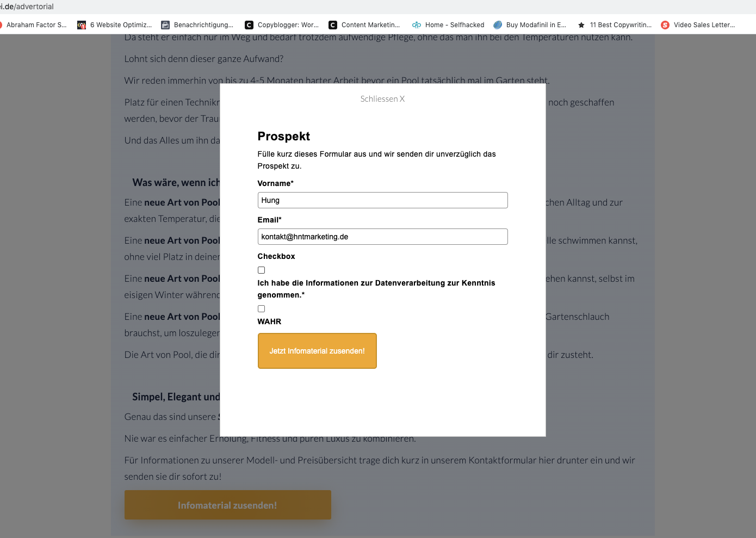Click the Video Sales Letter bookmark label
Viewport: 756px width, 538px height.
704,25
